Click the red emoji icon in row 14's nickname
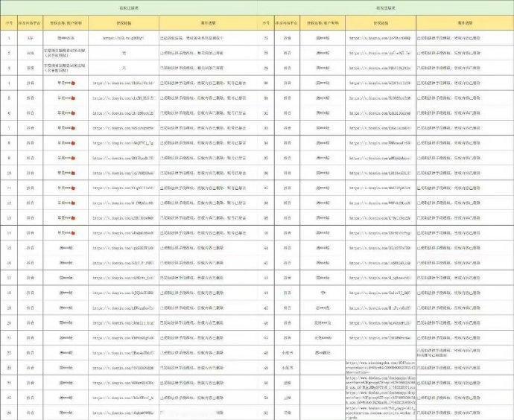The image size is (514, 420). [x=73, y=233]
